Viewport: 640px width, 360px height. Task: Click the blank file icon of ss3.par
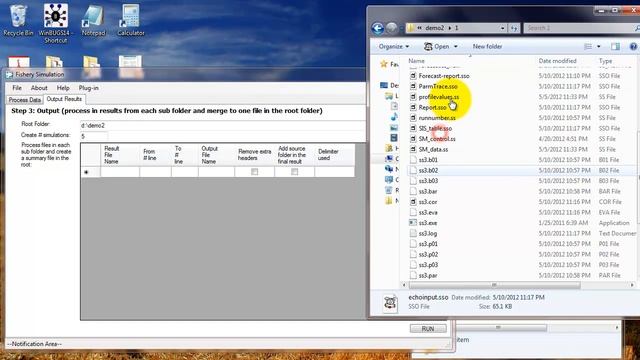click(x=413, y=276)
